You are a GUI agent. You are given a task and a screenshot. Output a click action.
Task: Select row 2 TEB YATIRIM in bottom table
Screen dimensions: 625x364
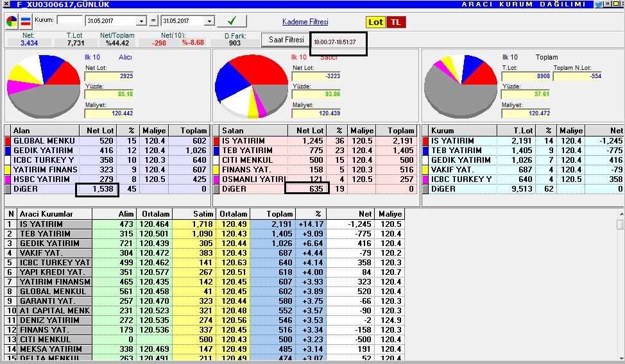click(205, 234)
